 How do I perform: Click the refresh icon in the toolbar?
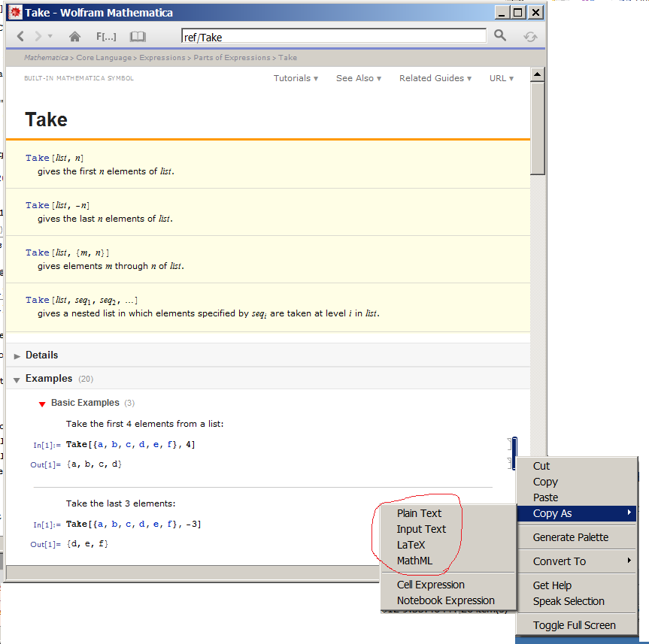click(530, 37)
